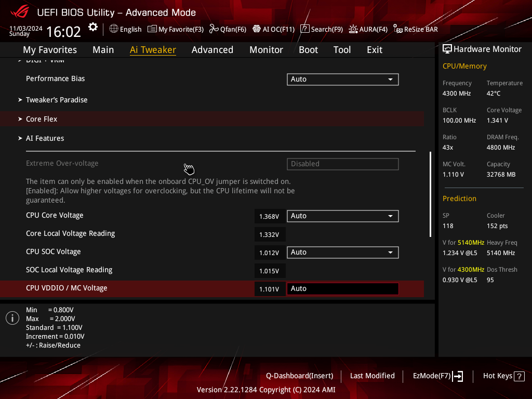Open My Favorite(F3) list icon
Image resolution: width=532 pixels, height=399 pixels.
pyautogui.click(x=152, y=29)
